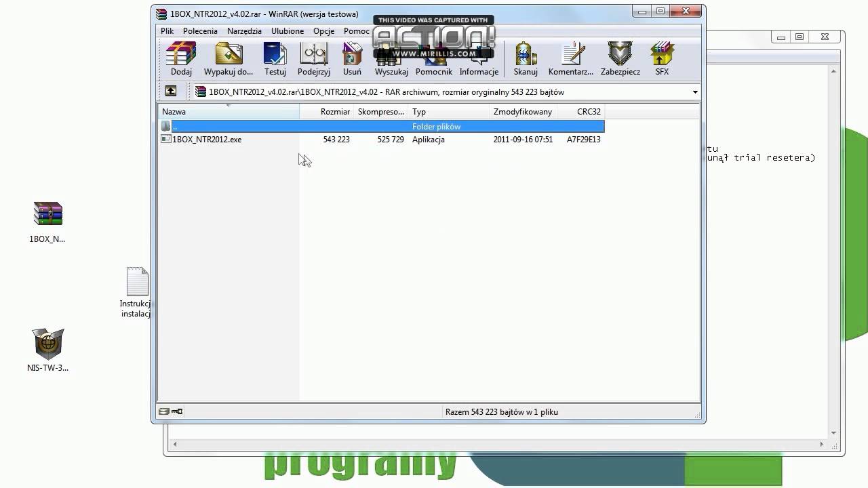Open the Polecenia menu

(200, 31)
